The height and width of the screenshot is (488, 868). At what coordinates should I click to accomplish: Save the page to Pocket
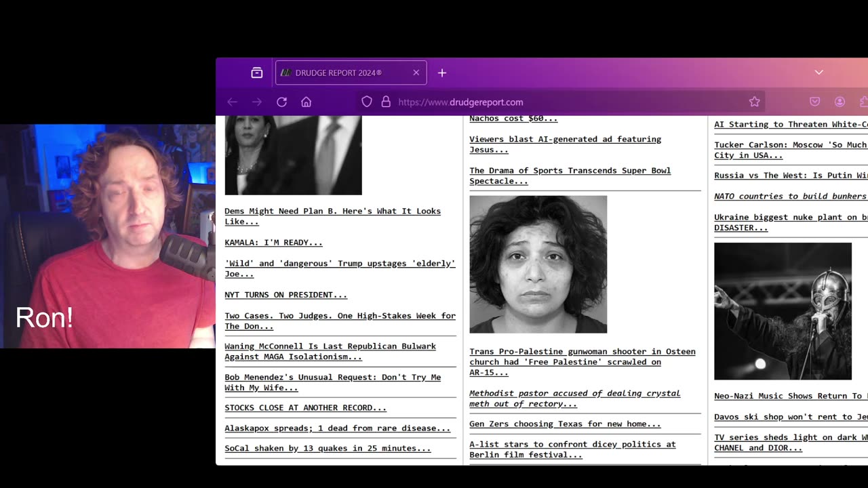(815, 102)
